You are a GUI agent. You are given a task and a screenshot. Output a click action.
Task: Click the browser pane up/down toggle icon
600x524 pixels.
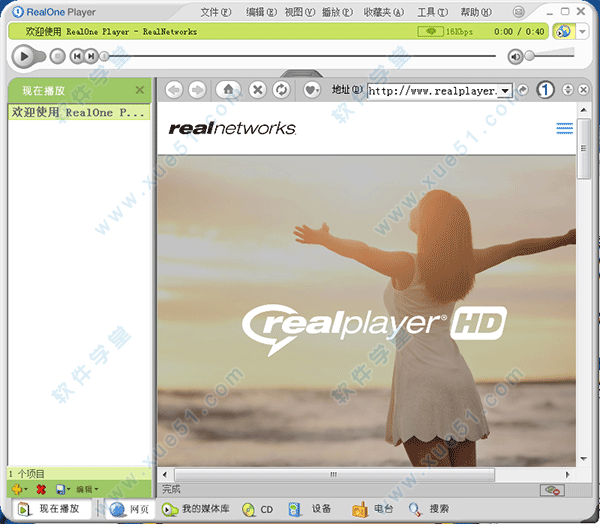coord(568,90)
